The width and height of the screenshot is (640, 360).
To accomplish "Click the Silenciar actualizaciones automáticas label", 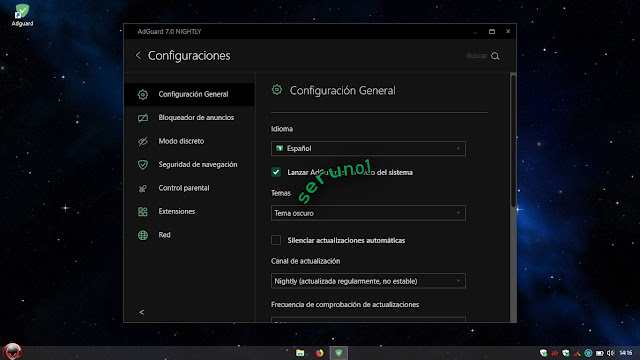I will pyautogui.click(x=346, y=240).
